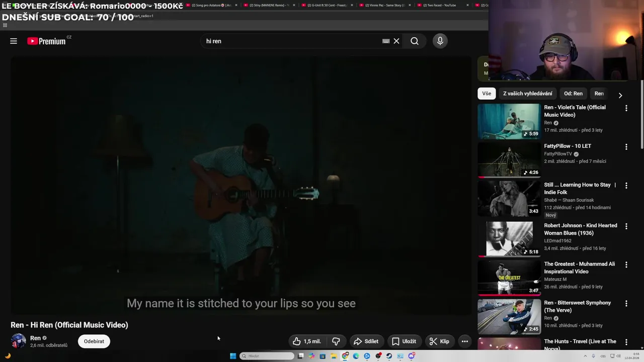The height and width of the screenshot is (362, 644).
Task: Run search with magnifier button
Action: point(415,41)
